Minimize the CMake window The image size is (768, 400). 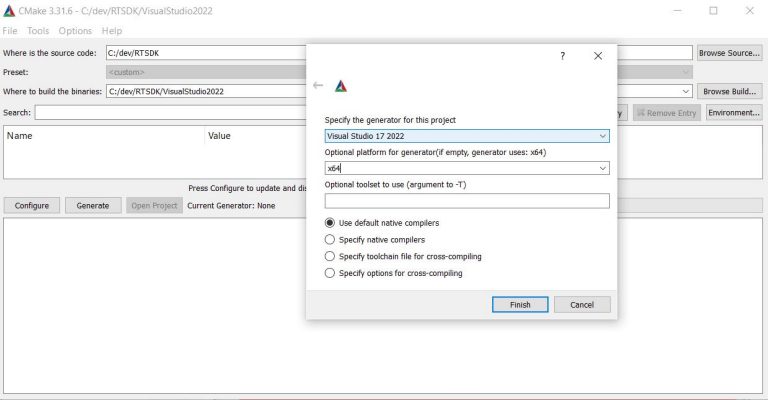click(x=678, y=11)
